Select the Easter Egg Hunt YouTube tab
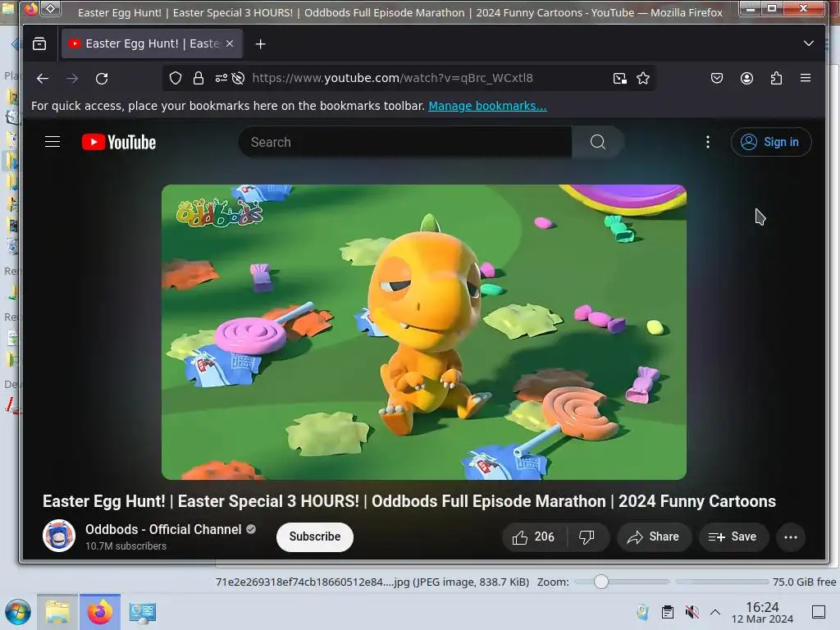This screenshot has width=840, height=630. click(152, 44)
